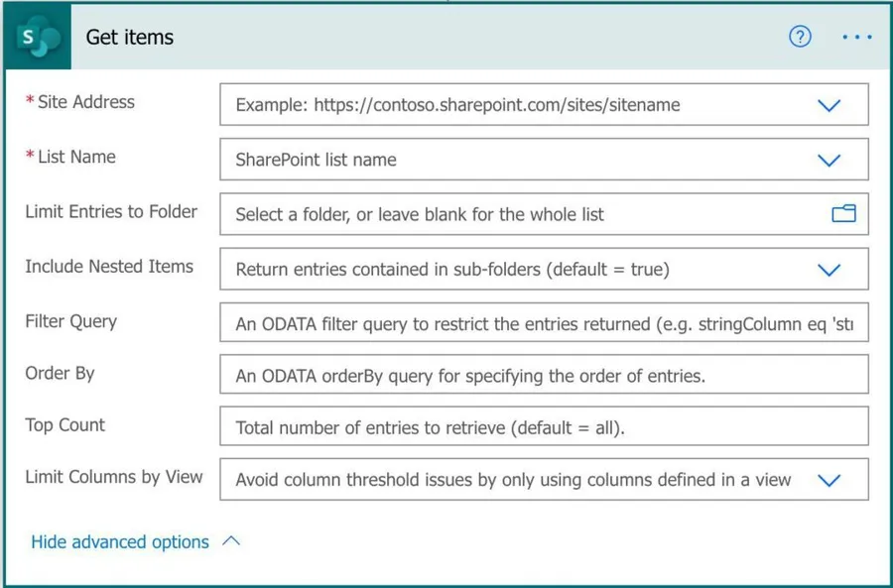
Task: Click the folder picker icon
Action: 843,213
